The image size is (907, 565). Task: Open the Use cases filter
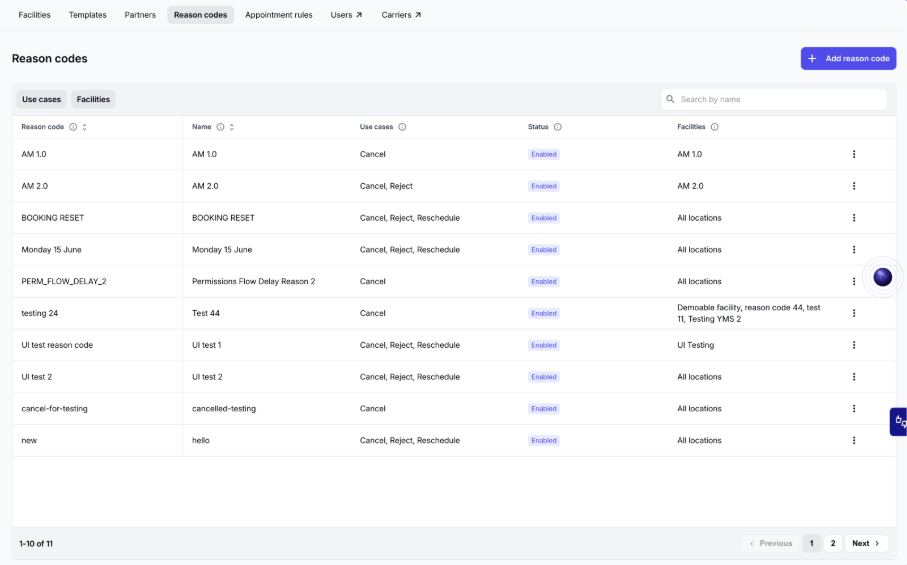point(41,99)
